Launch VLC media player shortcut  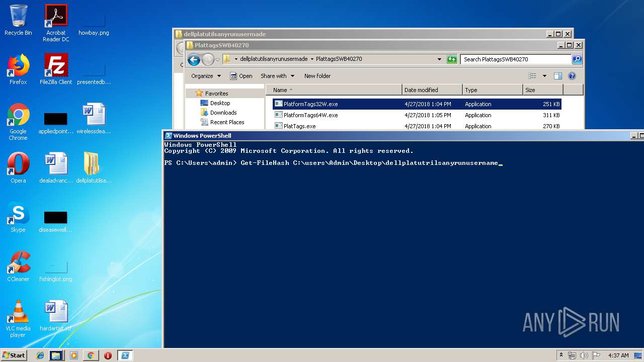(18, 319)
